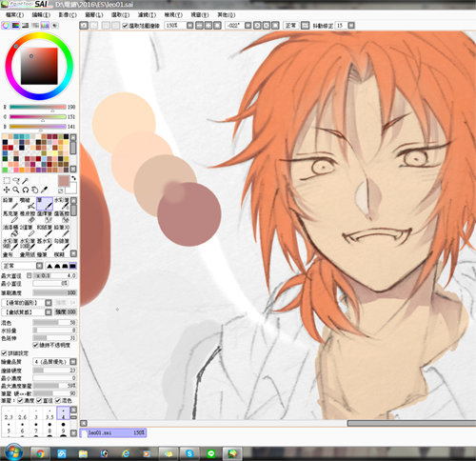Select the eraser tool

pos(28,217)
